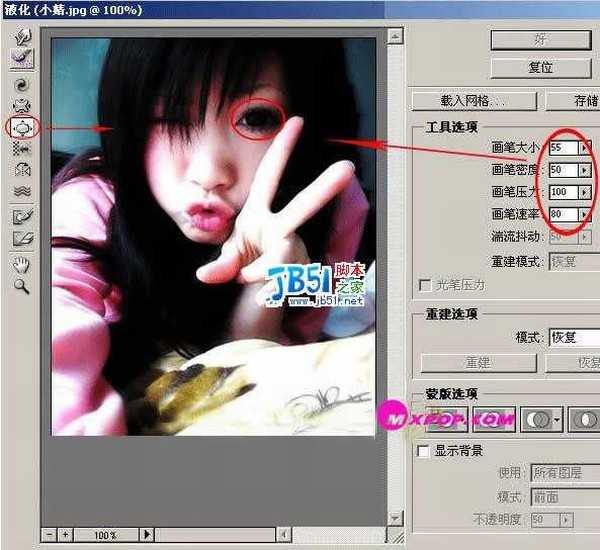Viewport: 600px width, 550px height.
Task: Click the preview scroll up arrow
Action: tap(395, 36)
